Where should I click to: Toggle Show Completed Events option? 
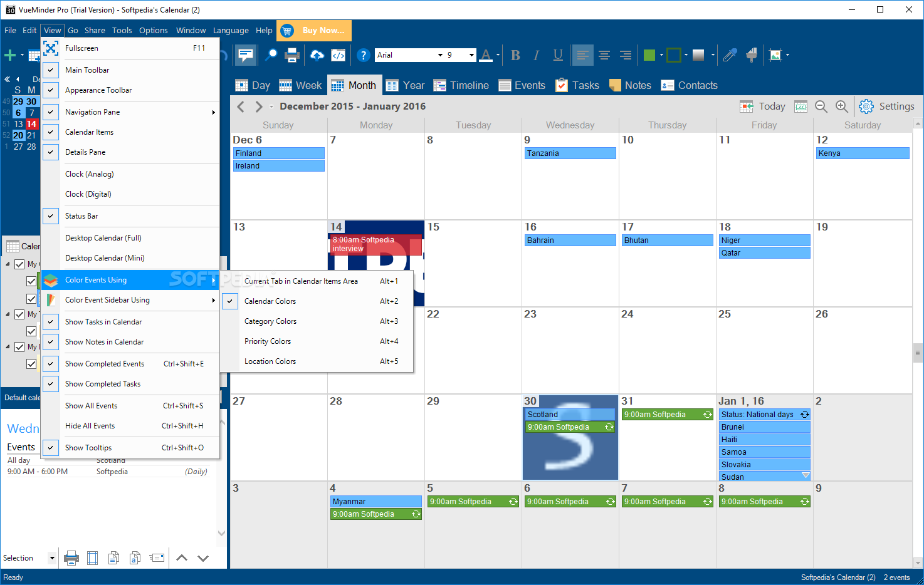pyautogui.click(x=51, y=364)
